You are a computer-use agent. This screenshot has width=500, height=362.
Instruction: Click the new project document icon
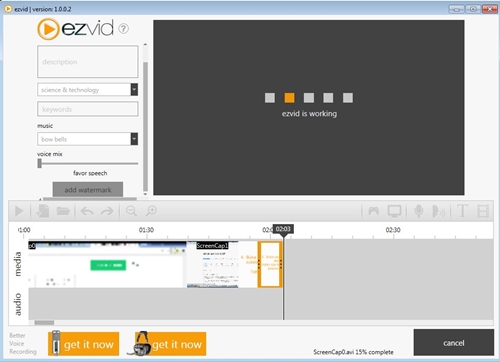coord(43,211)
